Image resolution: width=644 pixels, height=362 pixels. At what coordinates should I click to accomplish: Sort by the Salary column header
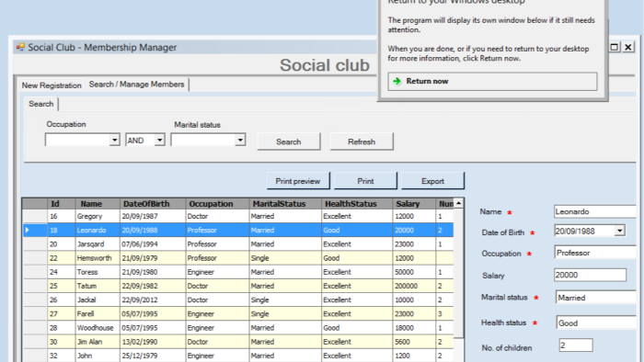point(414,204)
